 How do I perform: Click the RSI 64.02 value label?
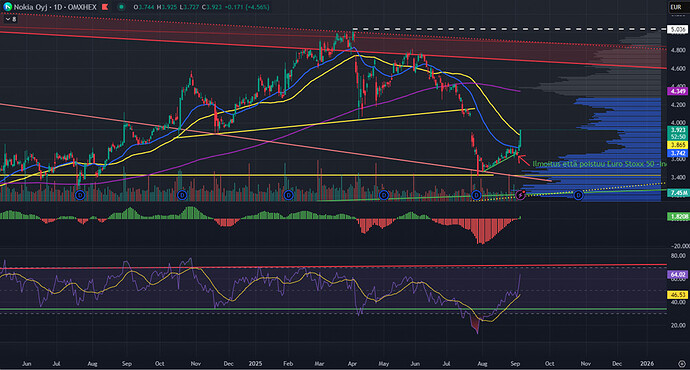[677, 275]
